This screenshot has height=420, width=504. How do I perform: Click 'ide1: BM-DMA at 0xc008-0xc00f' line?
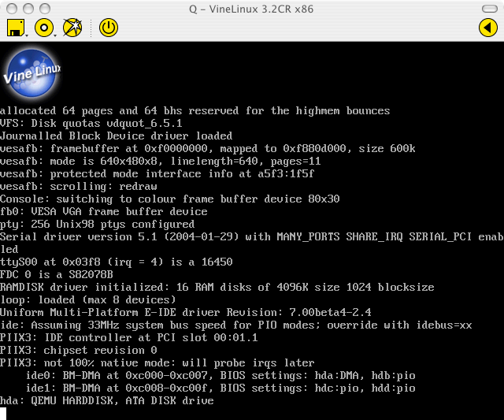220,388
